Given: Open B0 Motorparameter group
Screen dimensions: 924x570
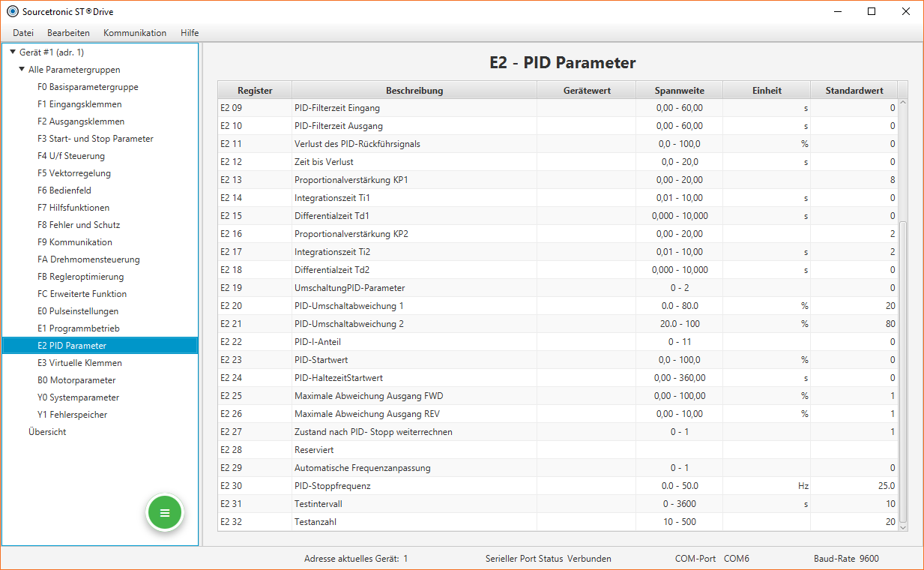Looking at the screenshot, I should click(x=76, y=380).
